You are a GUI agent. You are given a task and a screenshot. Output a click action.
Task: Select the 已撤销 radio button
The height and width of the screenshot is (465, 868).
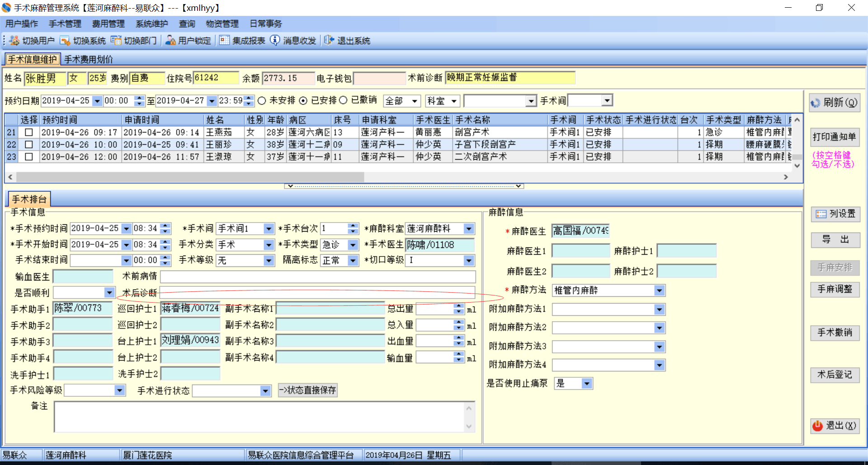pos(343,100)
